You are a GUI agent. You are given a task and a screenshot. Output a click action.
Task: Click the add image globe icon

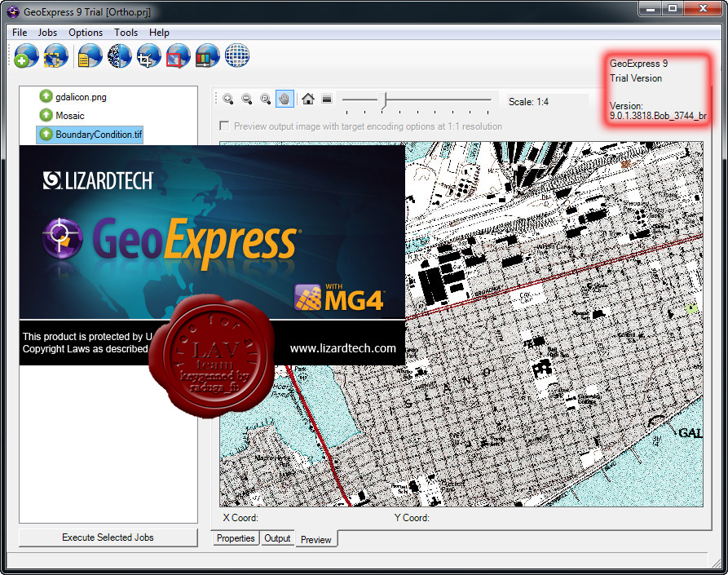click(26, 55)
